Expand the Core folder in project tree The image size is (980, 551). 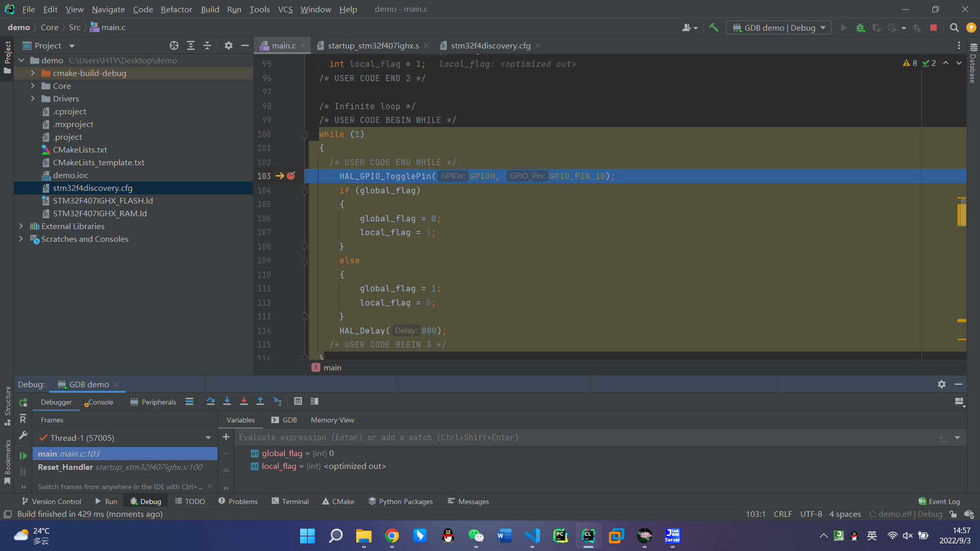[32, 86]
